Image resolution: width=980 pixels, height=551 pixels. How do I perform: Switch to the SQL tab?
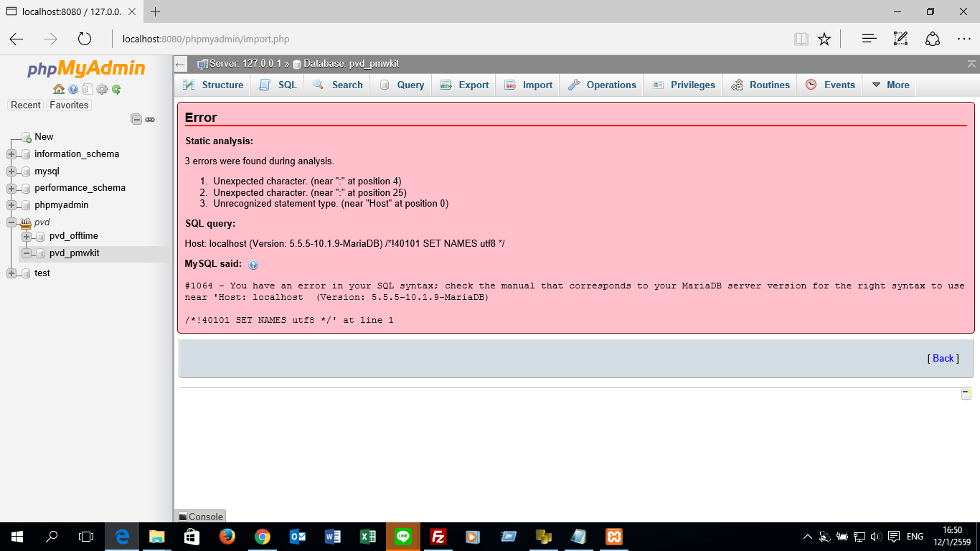tap(278, 85)
